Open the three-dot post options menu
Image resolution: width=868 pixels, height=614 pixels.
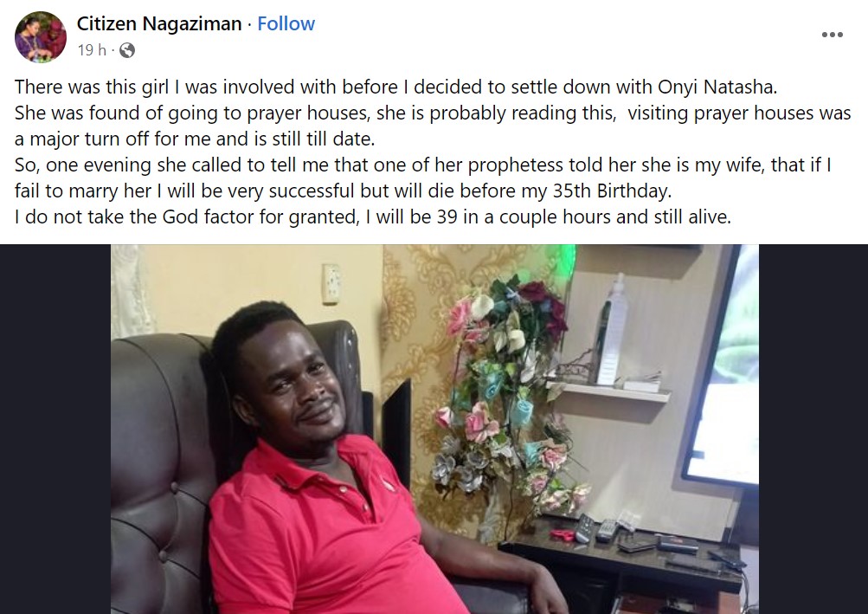coord(832,35)
